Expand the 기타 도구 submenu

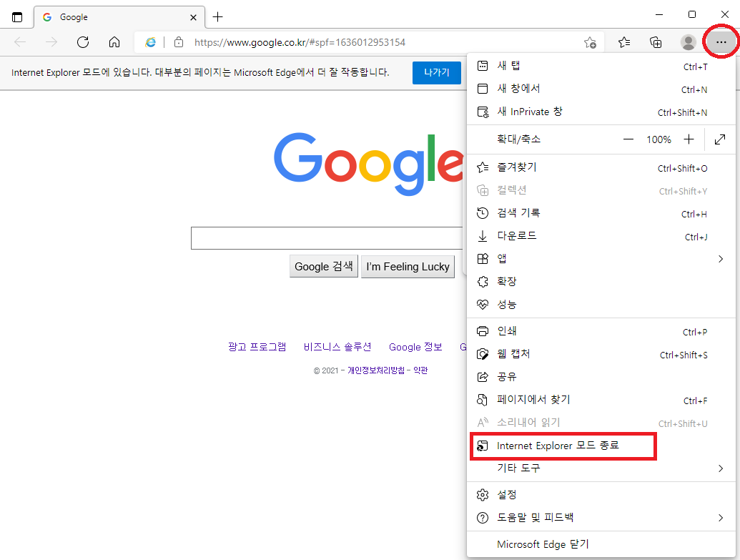(x=601, y=468)
